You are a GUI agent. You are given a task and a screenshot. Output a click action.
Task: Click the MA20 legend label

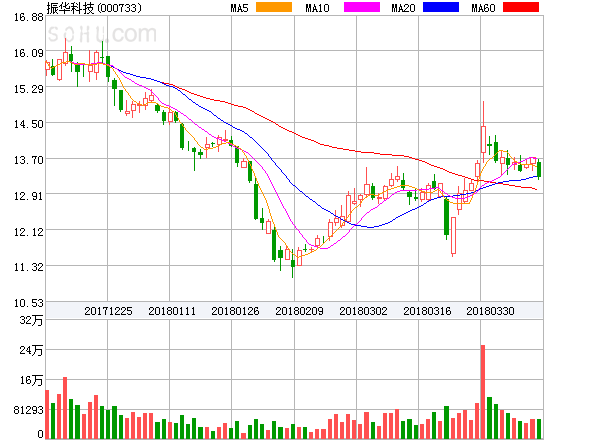click(x=403, y=8)
